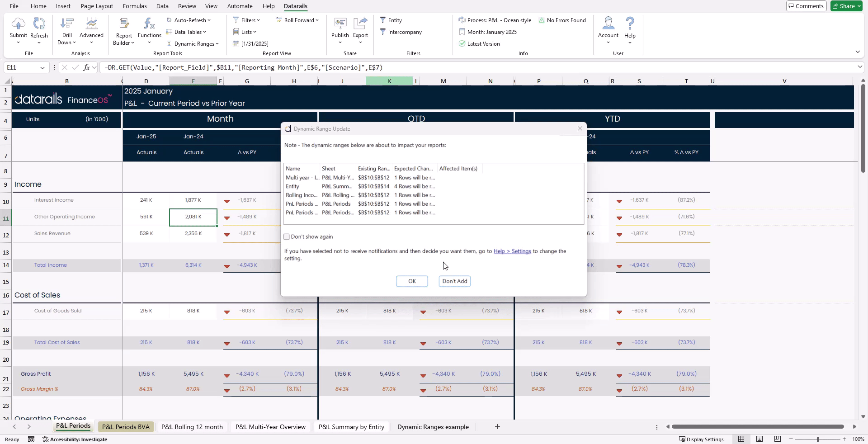
Task: Click the Don't Add button
Action: (x=455, y=281)
